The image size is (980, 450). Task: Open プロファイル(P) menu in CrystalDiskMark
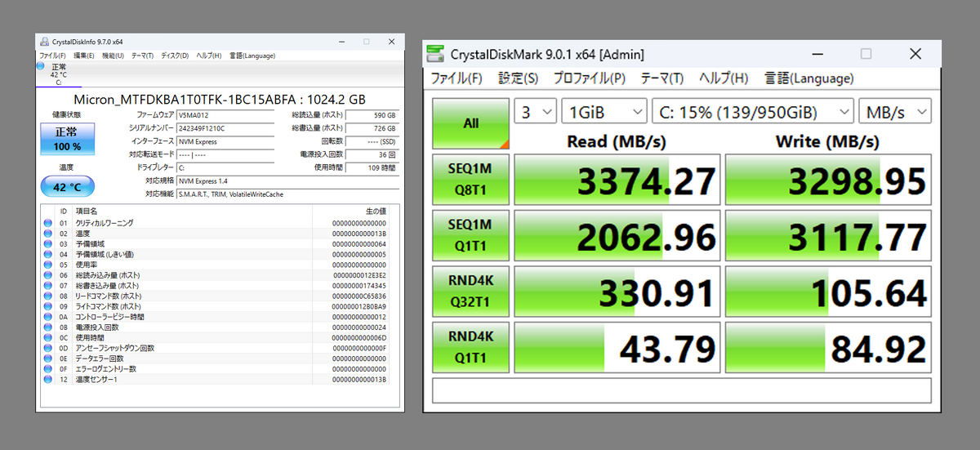(x=589, y=78)
